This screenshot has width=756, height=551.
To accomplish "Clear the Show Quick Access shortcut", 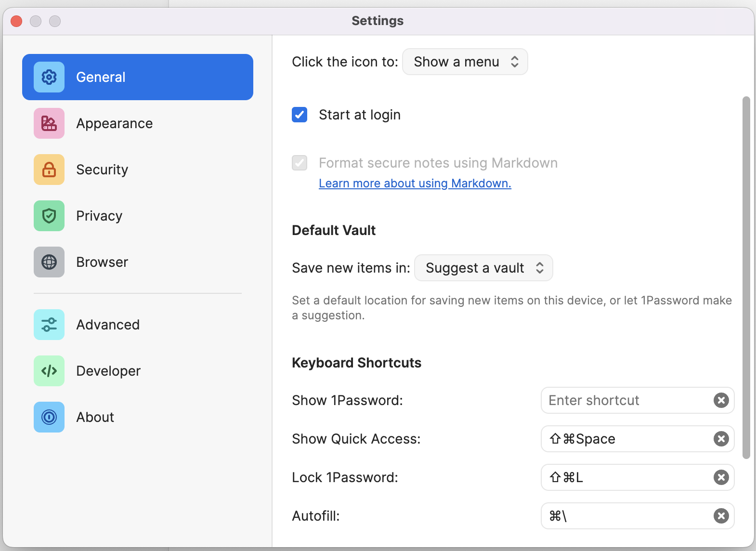I will pos(721,439).
